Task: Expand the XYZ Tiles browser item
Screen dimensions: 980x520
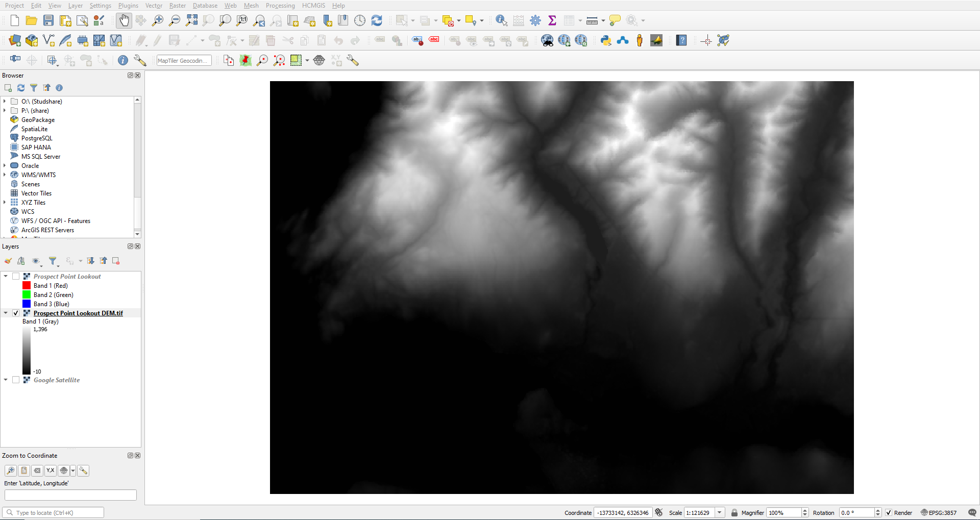Action: (5, 203)
